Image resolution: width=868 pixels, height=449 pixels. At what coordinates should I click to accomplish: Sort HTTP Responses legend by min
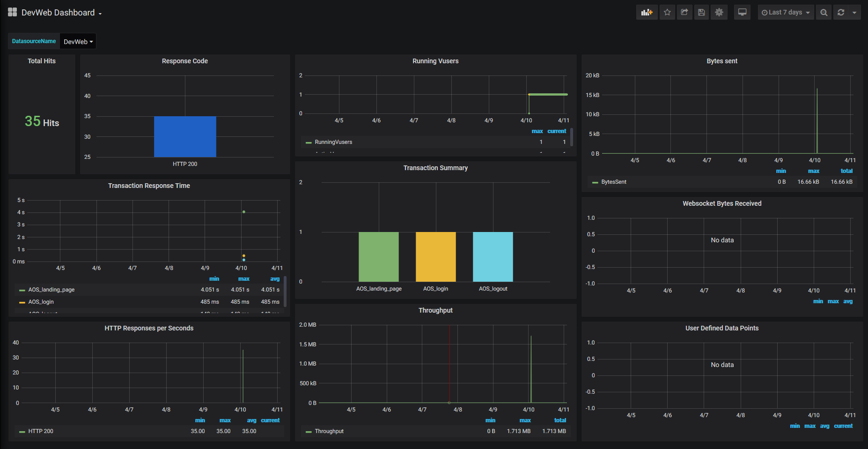click(x=200, y=420)
